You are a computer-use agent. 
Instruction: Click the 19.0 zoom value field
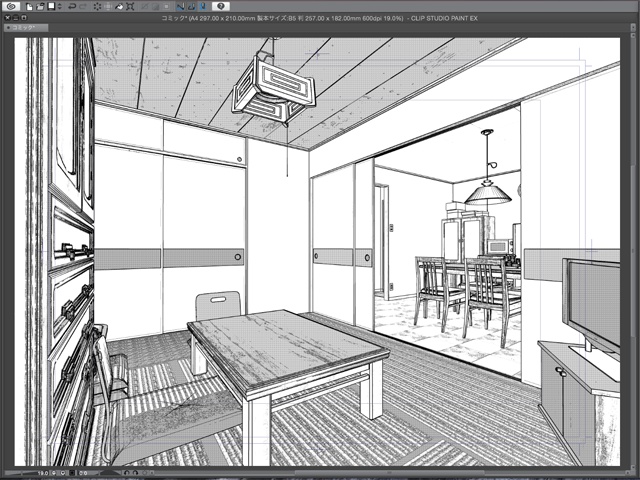pyautogui.click(x=43, y=473)
